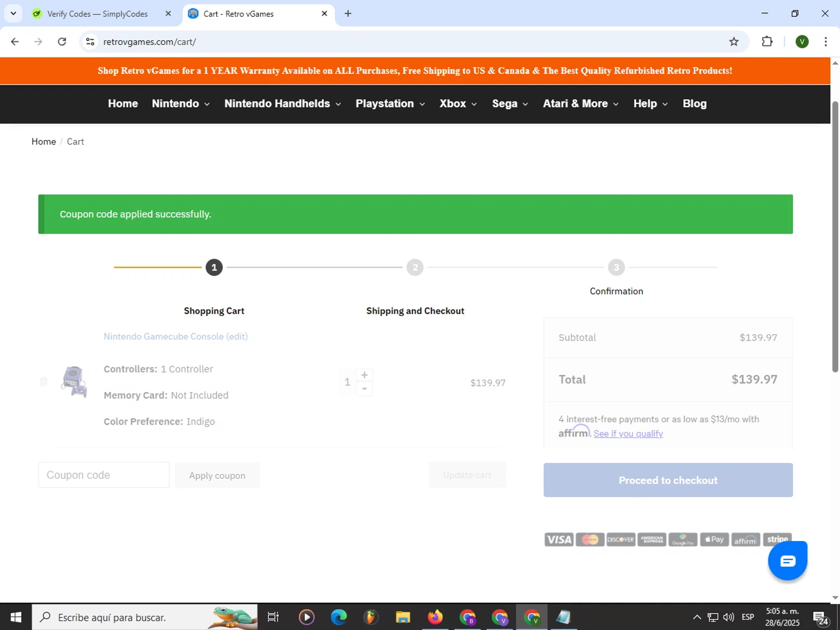Image resolution: width=840 pixels, height=630 pixels.
Task: Click the Affirm payment badge
Action: (746, 540)
